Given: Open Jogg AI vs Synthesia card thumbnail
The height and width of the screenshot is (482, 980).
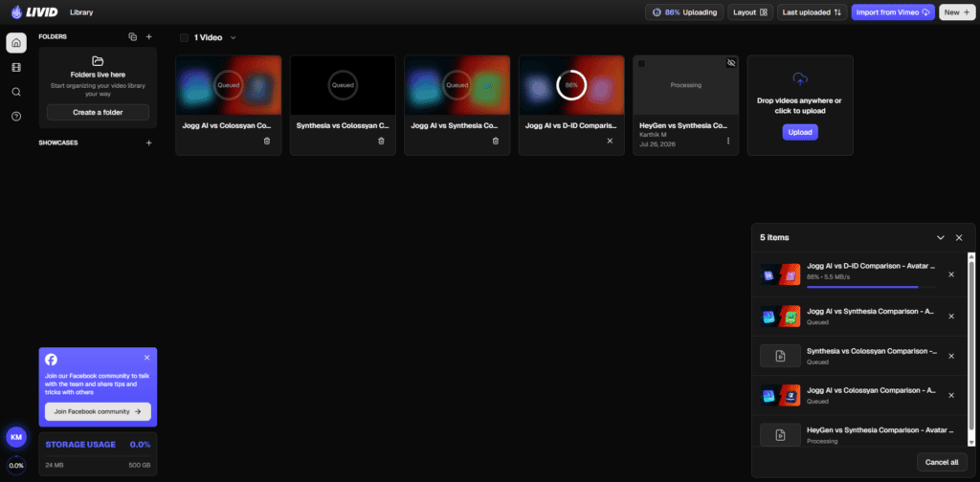Looking at the screenshot, I should tap(457, 85).
